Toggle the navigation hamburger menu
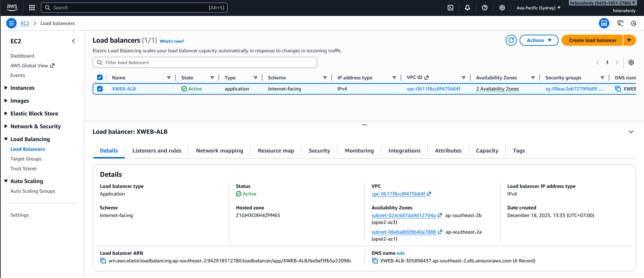 tap(11, 23)
